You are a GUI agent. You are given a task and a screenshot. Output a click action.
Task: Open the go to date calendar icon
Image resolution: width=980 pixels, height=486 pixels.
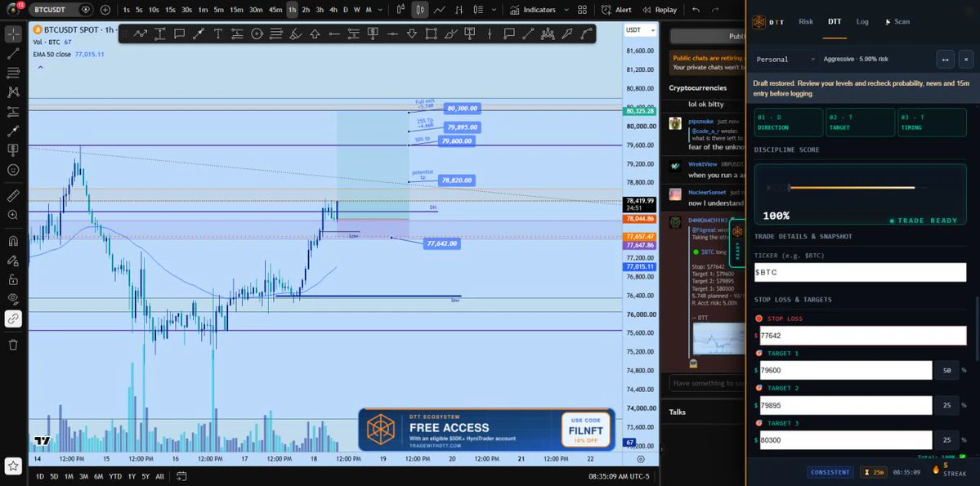click(181, 476)
